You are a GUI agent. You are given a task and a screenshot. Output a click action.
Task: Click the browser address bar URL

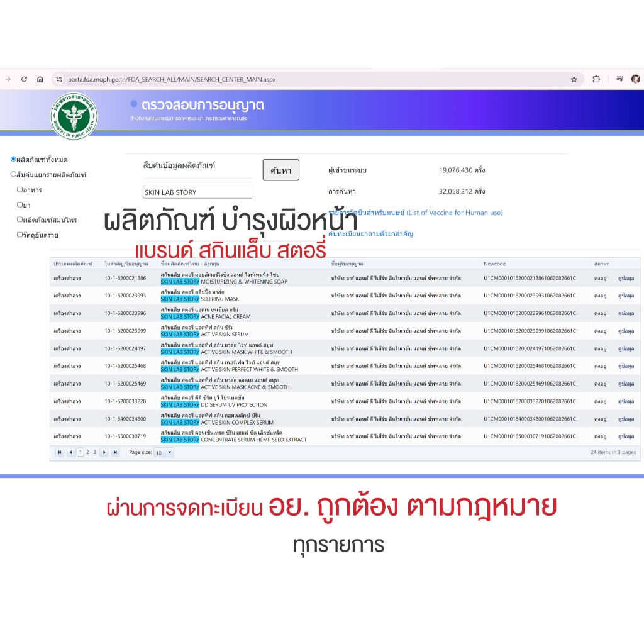[x=172, y=79]
